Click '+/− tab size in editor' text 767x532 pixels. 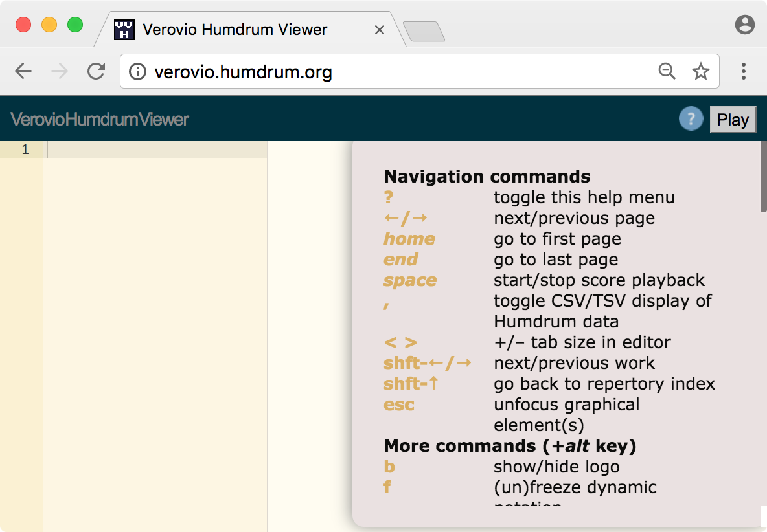[x=582, y=342]
